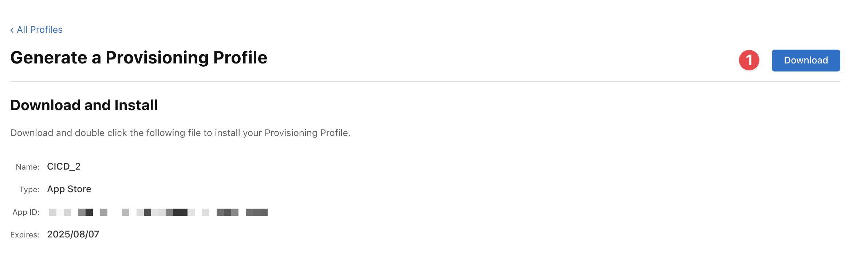Click the blurred App ID value

[158, 212]
